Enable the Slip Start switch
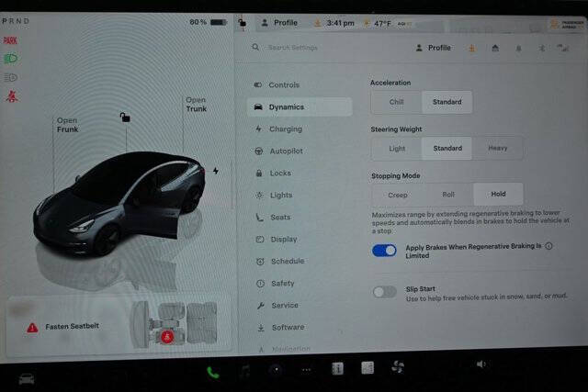The height and width of the screenshot is (392, 588). click(x=385, y=292)
